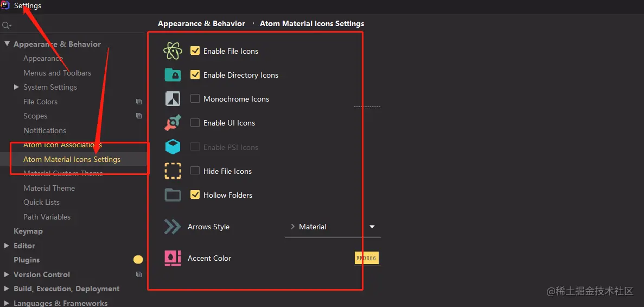Open Path Variables settings
The width and height of the screenshot is (644, 307).
click(47, 217)
